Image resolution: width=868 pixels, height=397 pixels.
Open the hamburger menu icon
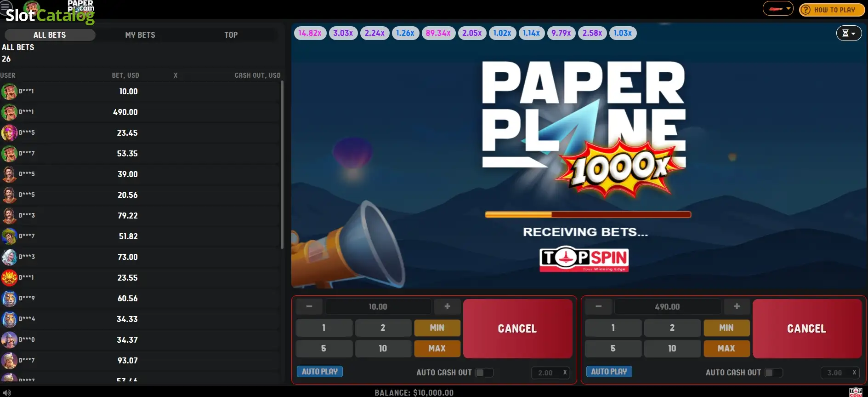[x=6, y=6]
